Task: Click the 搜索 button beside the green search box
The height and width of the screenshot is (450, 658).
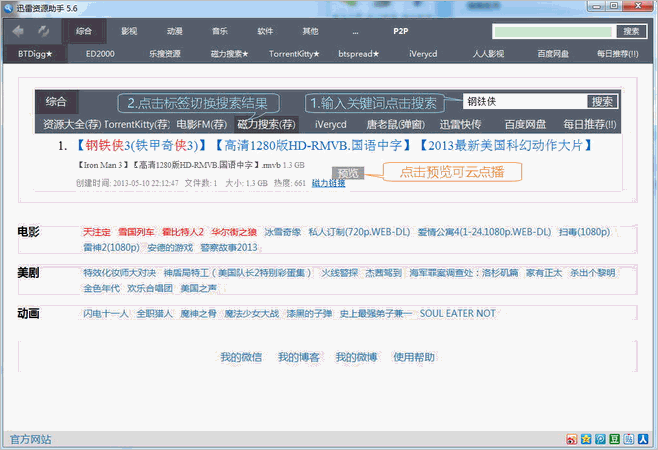Action: (x=631, y=31)
